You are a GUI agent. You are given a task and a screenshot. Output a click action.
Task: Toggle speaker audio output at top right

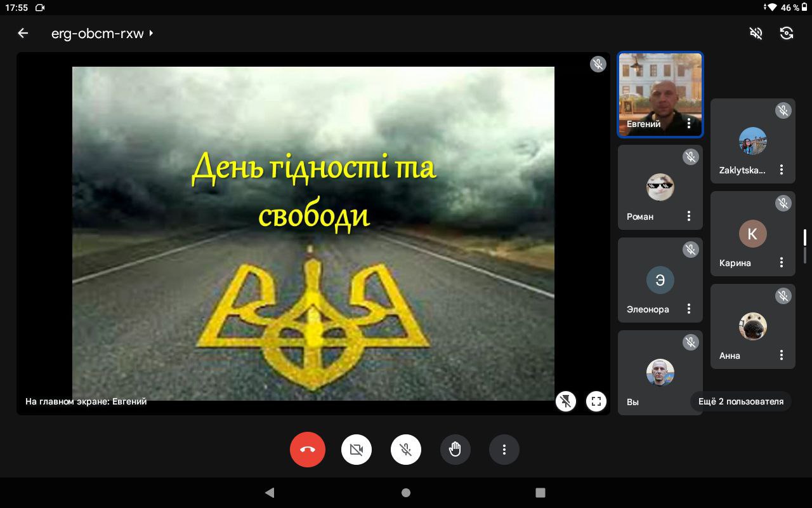tap(756, 33)
